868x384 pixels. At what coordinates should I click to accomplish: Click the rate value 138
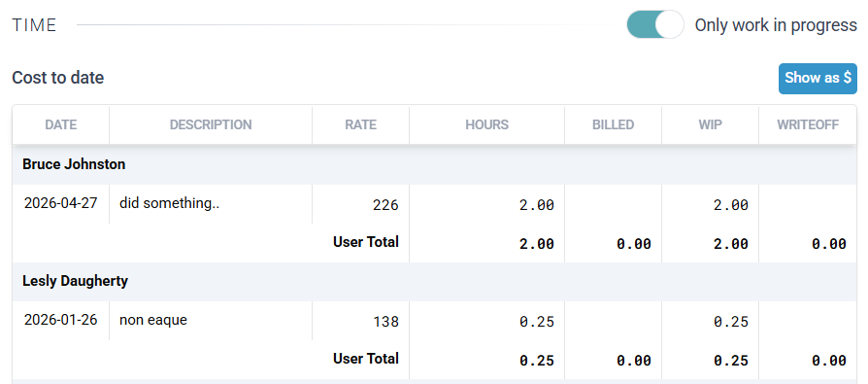(x=385, y=322)
